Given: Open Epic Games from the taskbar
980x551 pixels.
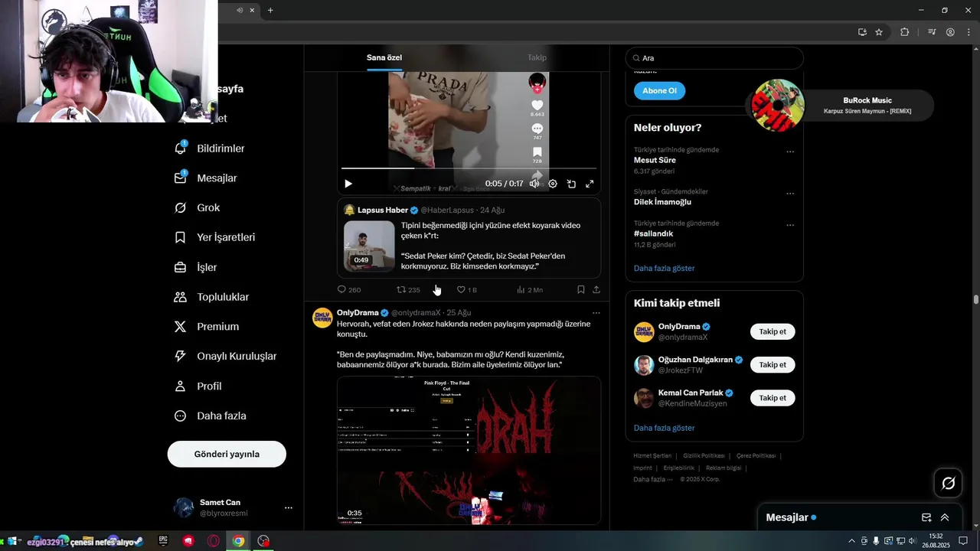Looking at the screenshot, I should click(x=163, y=540).
